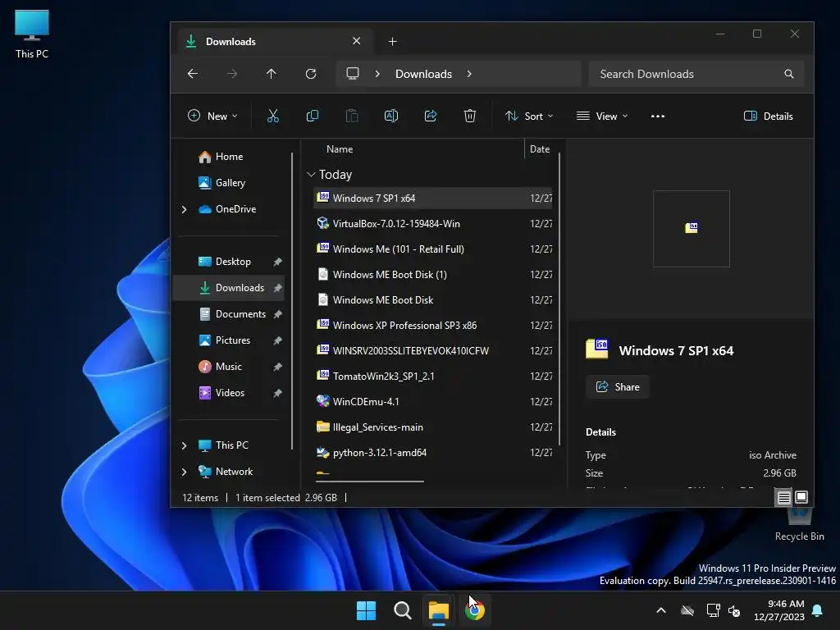Click the file list vertical scrollbar
The image size is (840, 630).
[559, 299]
